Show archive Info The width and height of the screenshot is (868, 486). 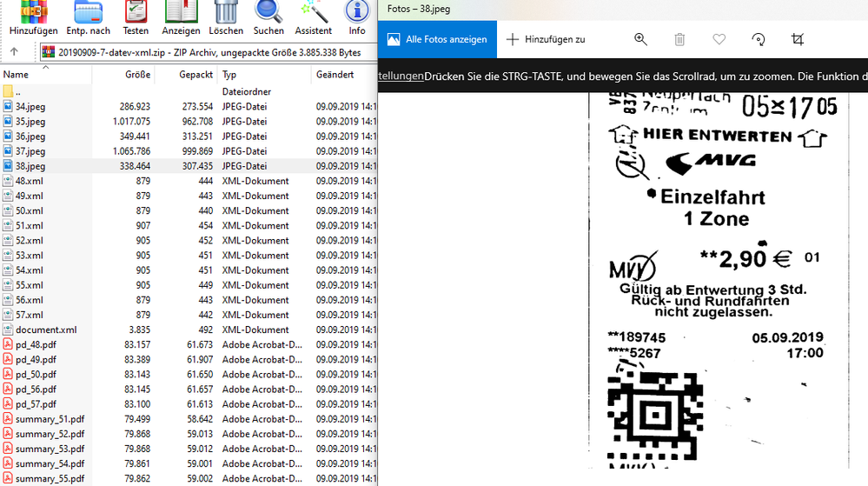357,17
